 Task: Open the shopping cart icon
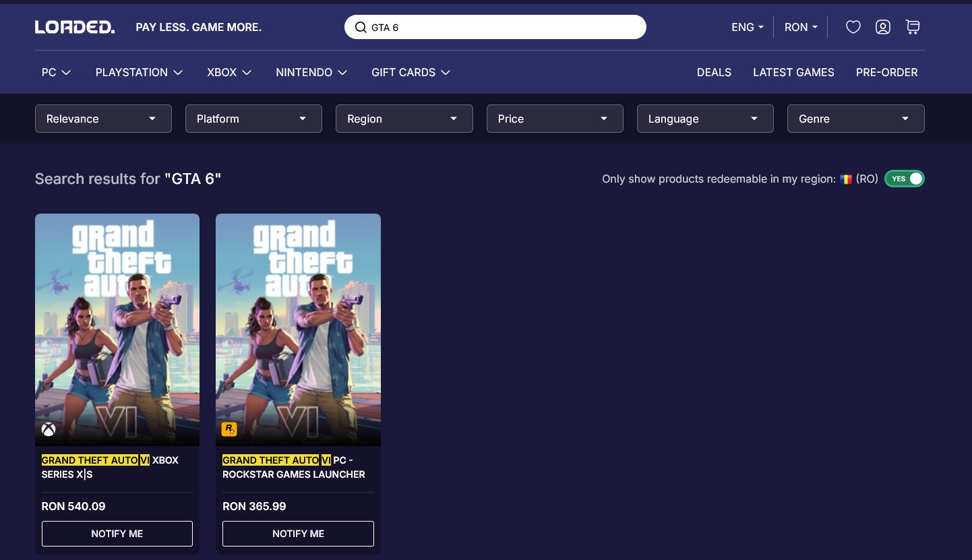tap(913, 27)
